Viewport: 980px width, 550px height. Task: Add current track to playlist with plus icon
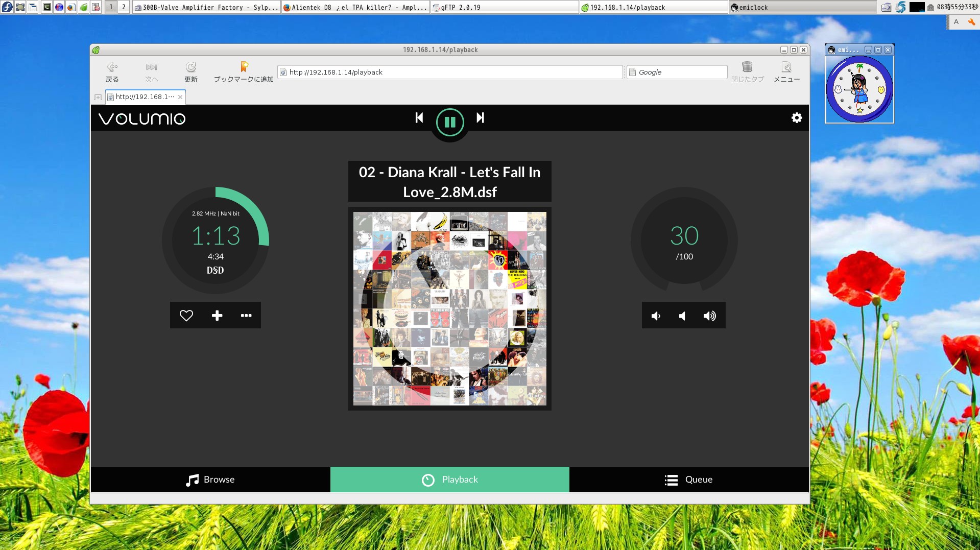[x=216, y=315]
